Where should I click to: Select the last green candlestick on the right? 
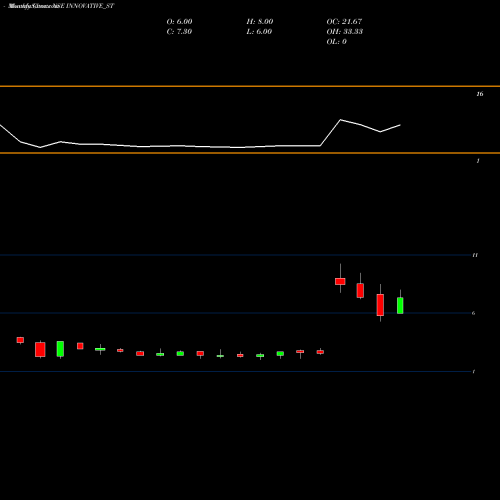coord(400,305)
